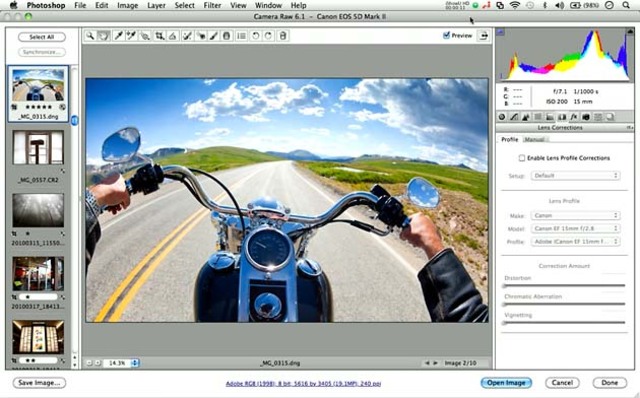Open the Setup dropdown
This screenshot has width=640, height=398.
click(575, 176)
